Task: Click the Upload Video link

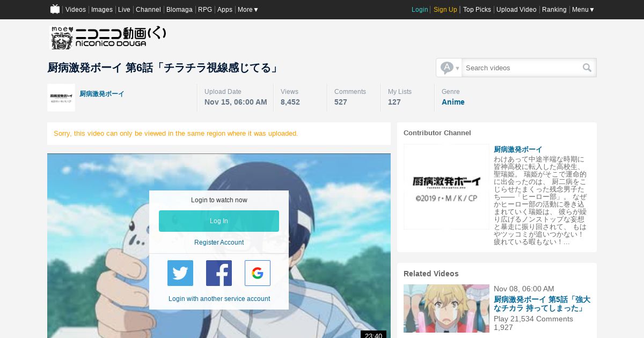Action: 516,10
